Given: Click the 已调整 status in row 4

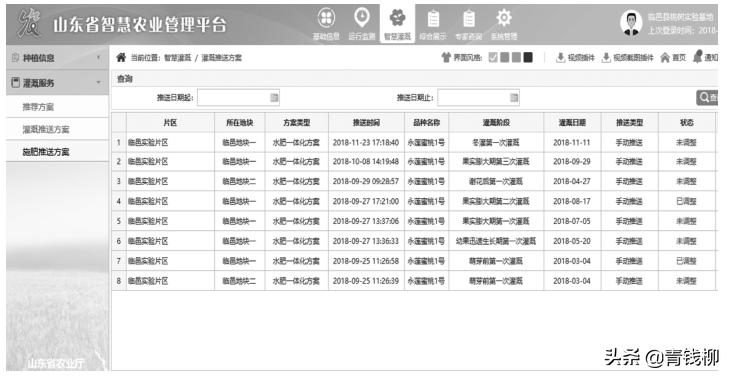Looking at the screenshot, I should click(x=686, y=201).
